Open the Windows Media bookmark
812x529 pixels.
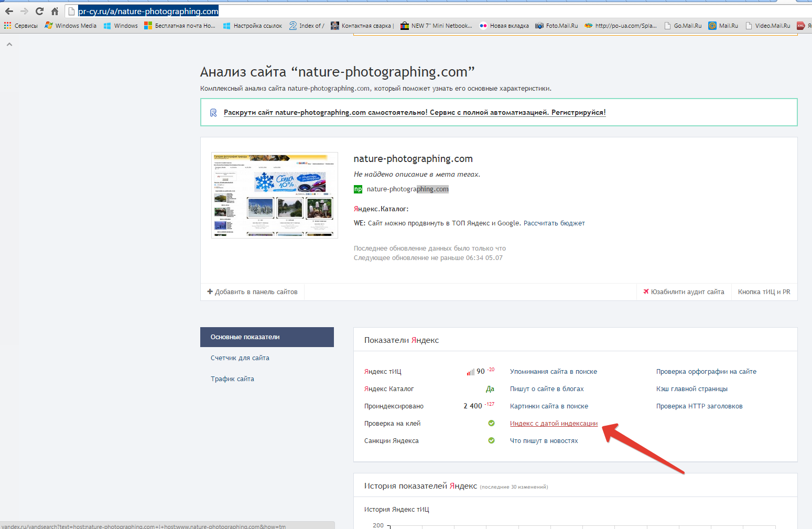[71, 26]
